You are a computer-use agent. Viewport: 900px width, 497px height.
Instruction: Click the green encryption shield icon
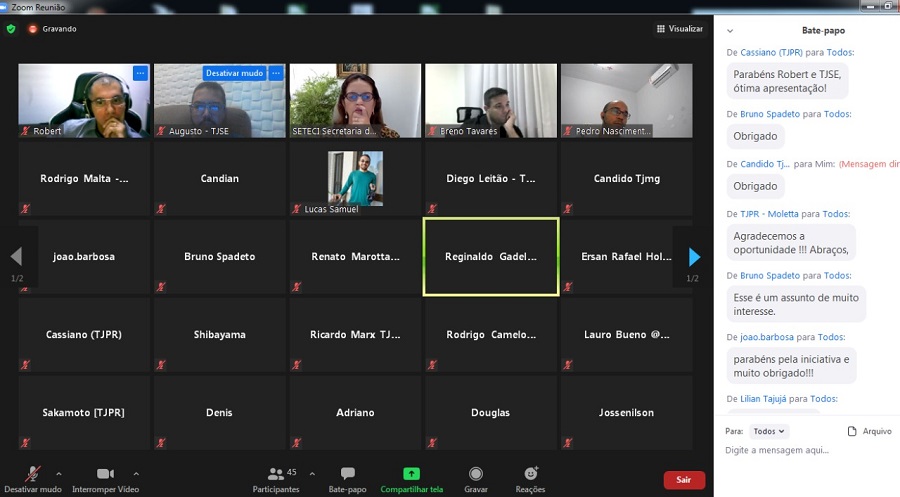[x=11, y=29]
